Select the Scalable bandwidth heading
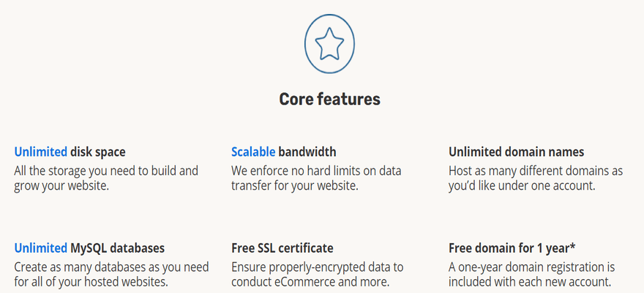 [x=283, y=152]
